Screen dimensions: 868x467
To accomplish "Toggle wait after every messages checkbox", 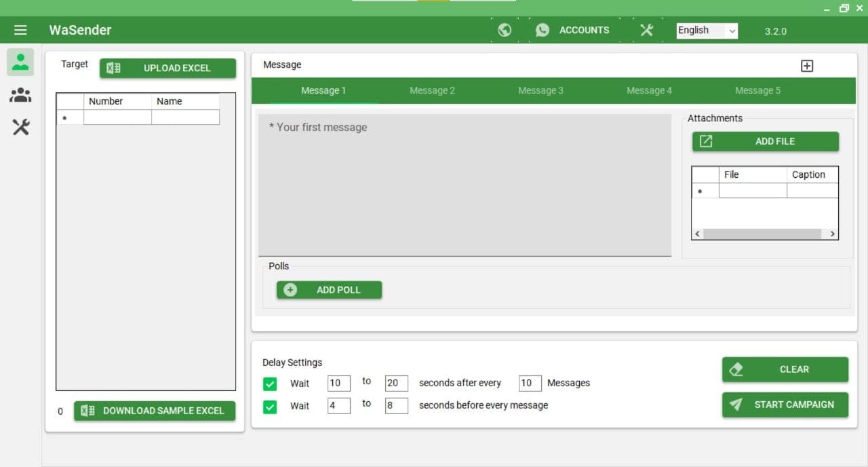I will click(x=270, y=384).
